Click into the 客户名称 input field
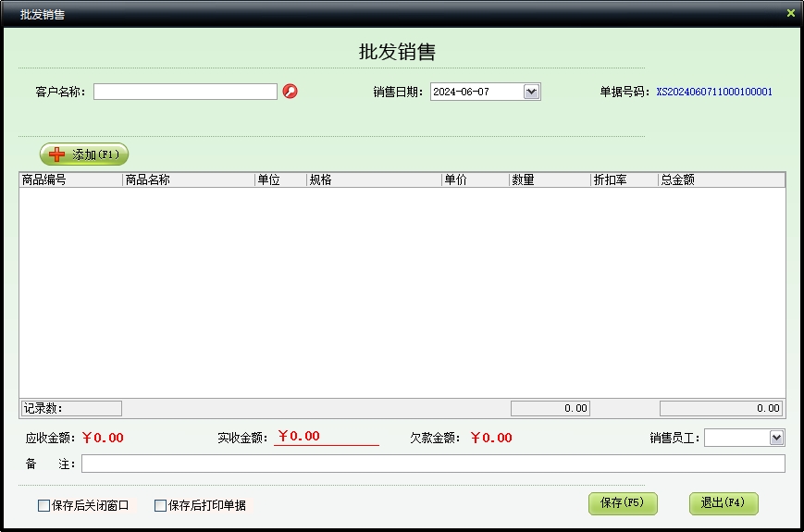This screenshot has width=804, height=532. tap(185, 92)
